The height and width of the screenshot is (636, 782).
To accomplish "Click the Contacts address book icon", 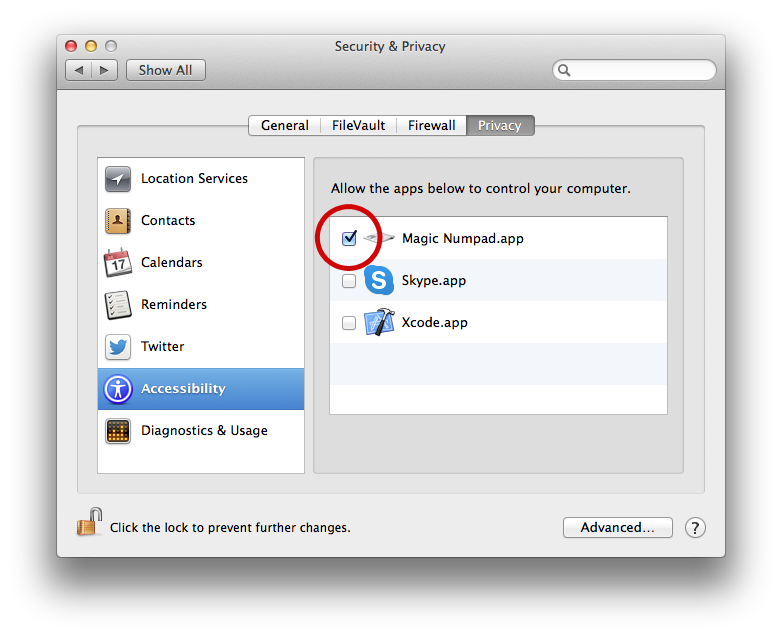I will pos(118,220).
